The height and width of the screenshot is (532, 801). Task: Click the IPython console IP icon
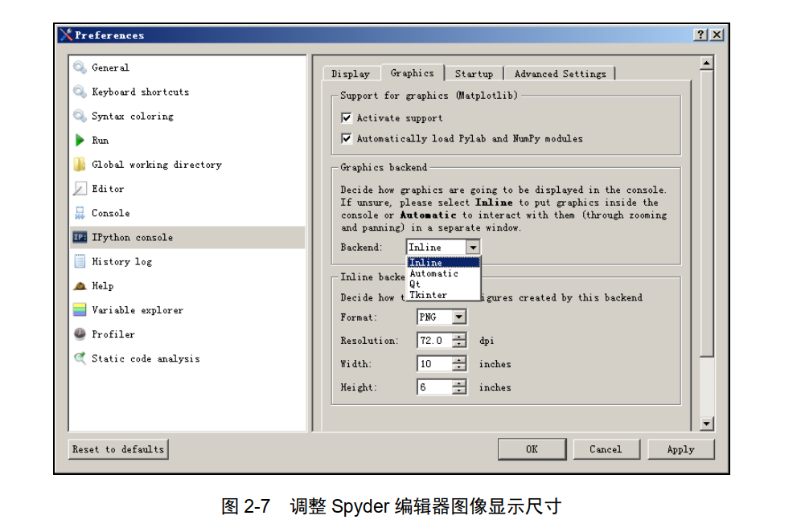[x=80, y=237]
